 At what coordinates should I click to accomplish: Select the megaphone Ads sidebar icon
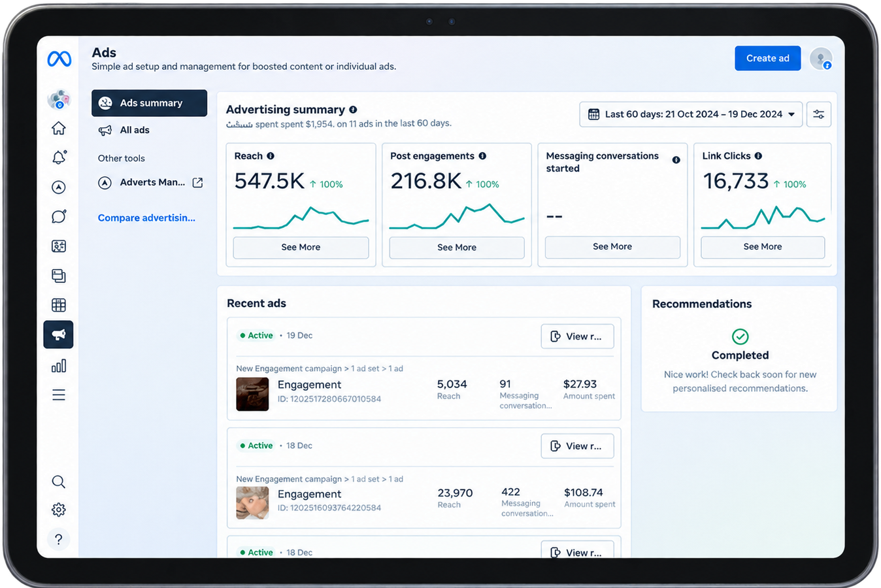point(59,335)
